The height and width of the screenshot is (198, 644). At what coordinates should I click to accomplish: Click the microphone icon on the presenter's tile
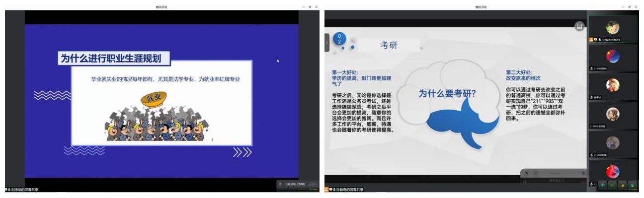tap(600, 39)
